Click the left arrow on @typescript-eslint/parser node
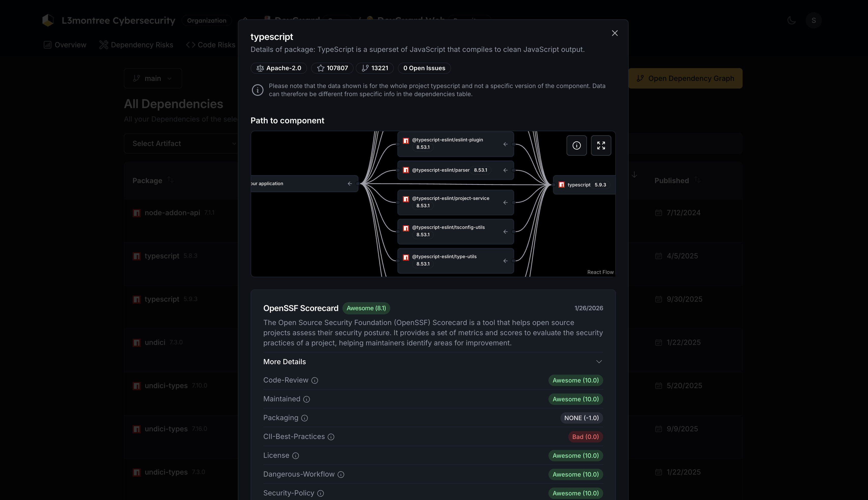 (505, 170)
